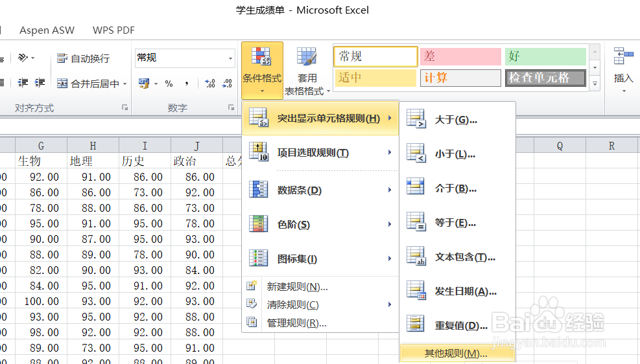Select column H header
The width and height of the screenshot is (640, 364).
(93, 146)
